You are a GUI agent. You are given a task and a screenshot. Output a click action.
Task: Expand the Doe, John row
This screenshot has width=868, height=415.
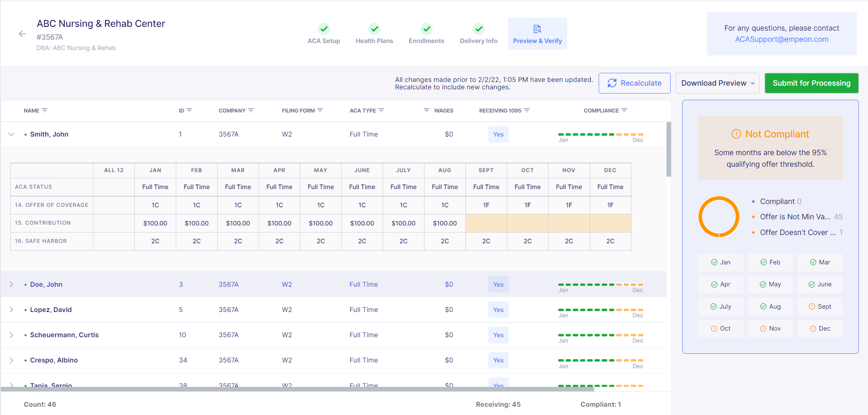[12, 284]
